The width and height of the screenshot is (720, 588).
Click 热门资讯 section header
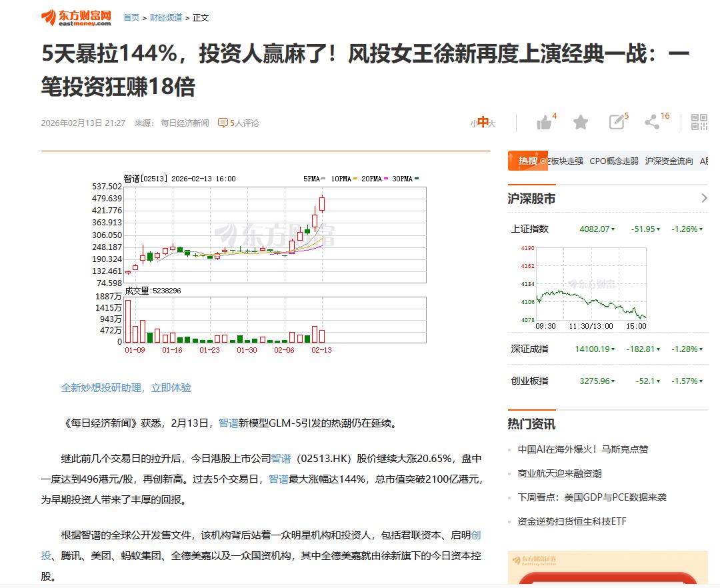pyautogui.click(x=531, y=424)
